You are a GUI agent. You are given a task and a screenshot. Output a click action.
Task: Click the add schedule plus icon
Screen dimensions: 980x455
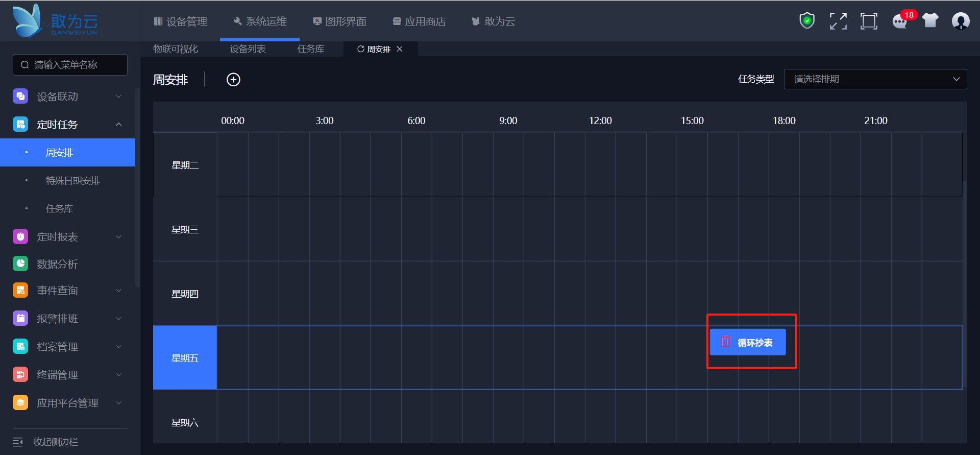(x=233, y=80)
